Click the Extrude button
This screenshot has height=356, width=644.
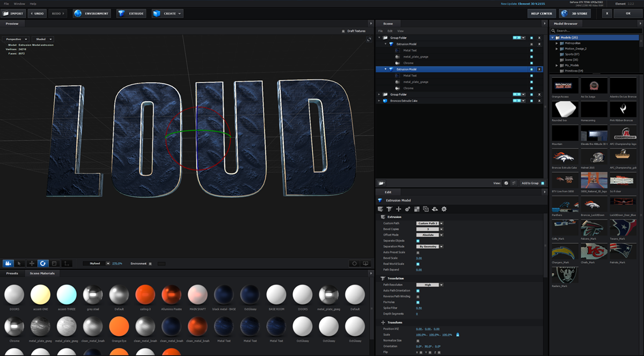pyautogui.click(x=131, y=13)
